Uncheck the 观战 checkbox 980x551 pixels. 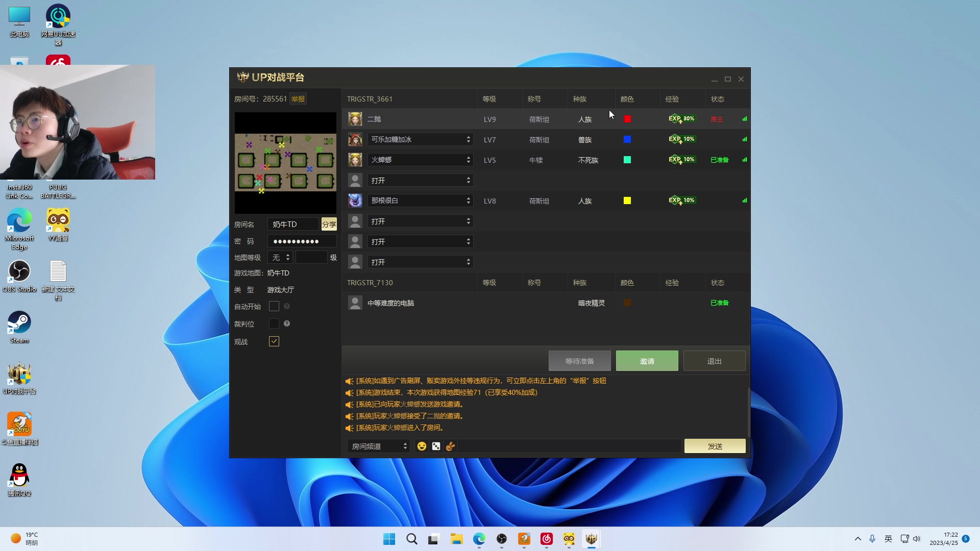(x=274, y=341)
